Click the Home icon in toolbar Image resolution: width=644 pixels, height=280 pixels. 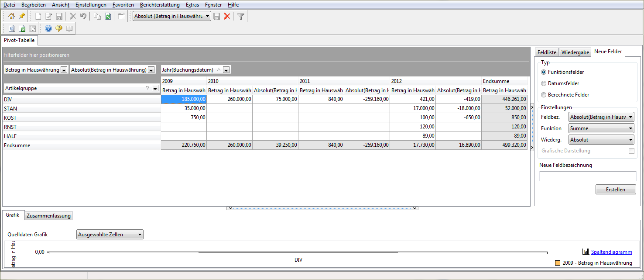coord(11,16)
